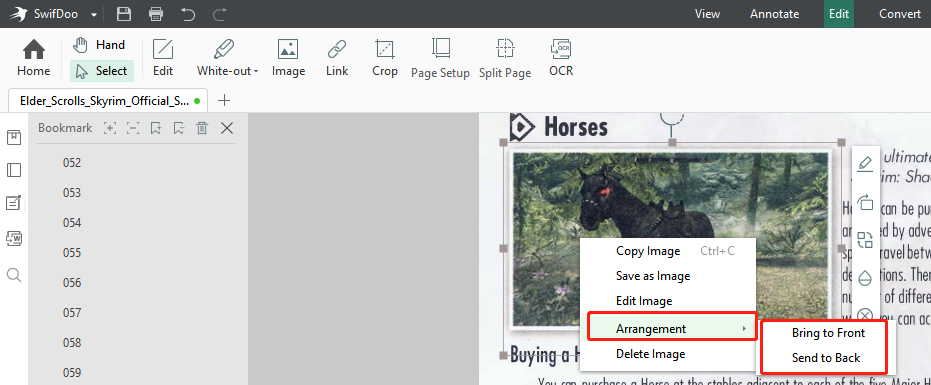Switch to the Annotate tab

(774, 14)
